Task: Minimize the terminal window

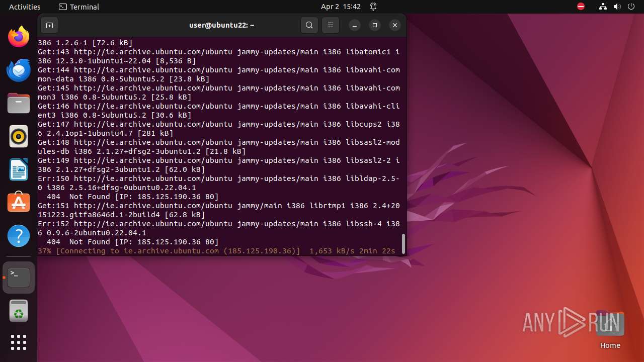Action: (x=355, y=25)
